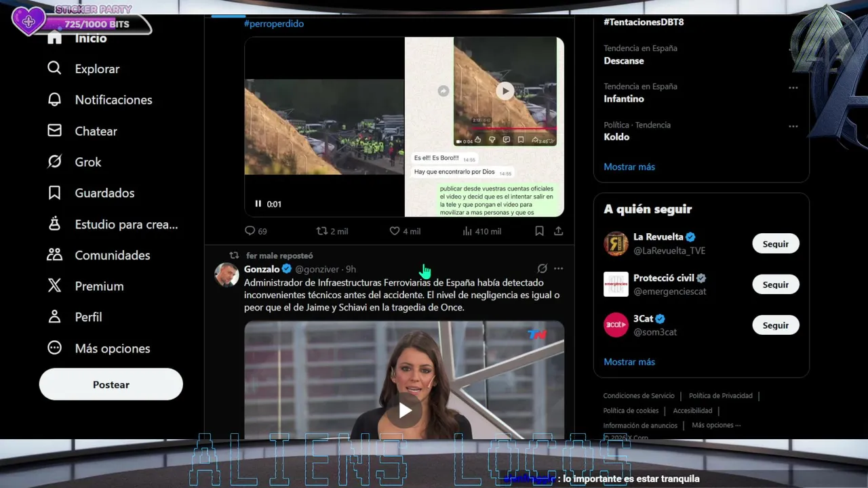Click Sticker Party bits heart overlay

pyautogui.click(x=28, y=22)
